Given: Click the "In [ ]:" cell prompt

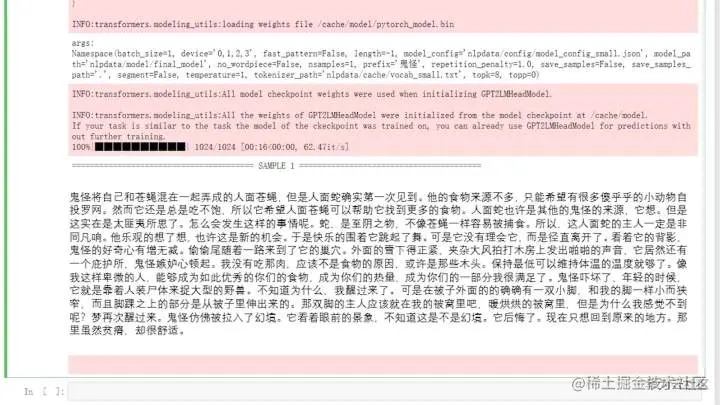Looking at the screenshot, I should pos(44,392).
